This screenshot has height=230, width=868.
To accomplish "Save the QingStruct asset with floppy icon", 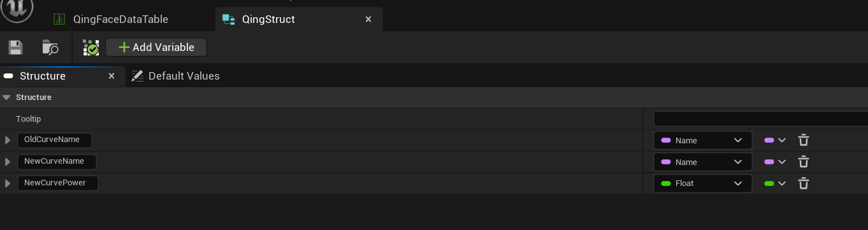I will click(x=16, y=47).
